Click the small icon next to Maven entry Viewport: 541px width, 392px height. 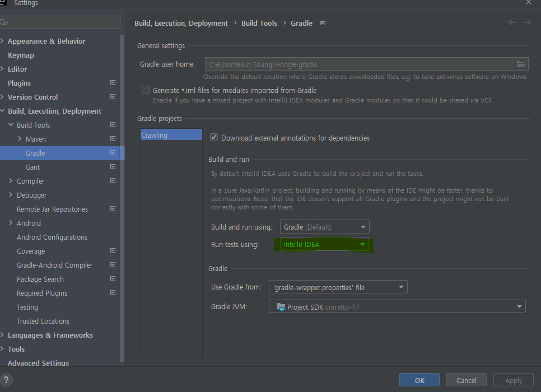point(114,139)
